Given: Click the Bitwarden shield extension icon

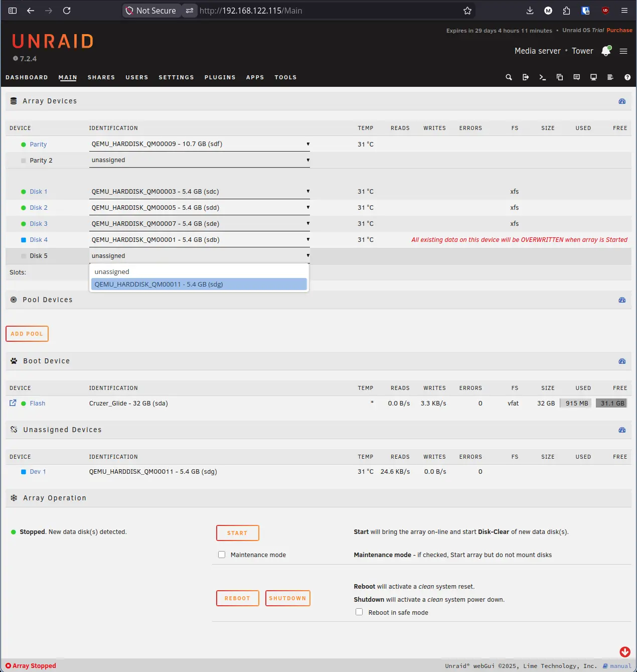Looking at the screenshot, I should tap(585, 11).
